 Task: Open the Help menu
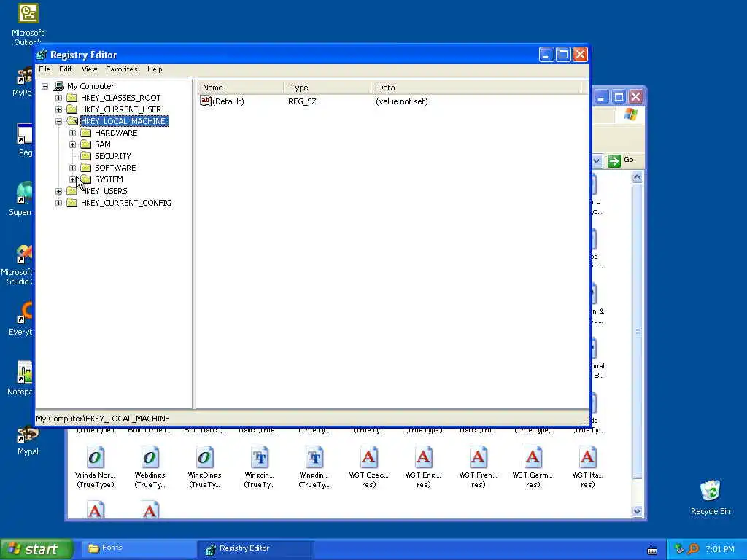tap(155, 69)
